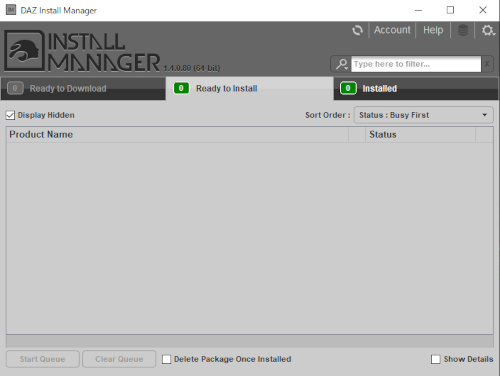The image size is (500, 376).
Task: Maximize the DAZ Install Manager window
Action: 450,10
